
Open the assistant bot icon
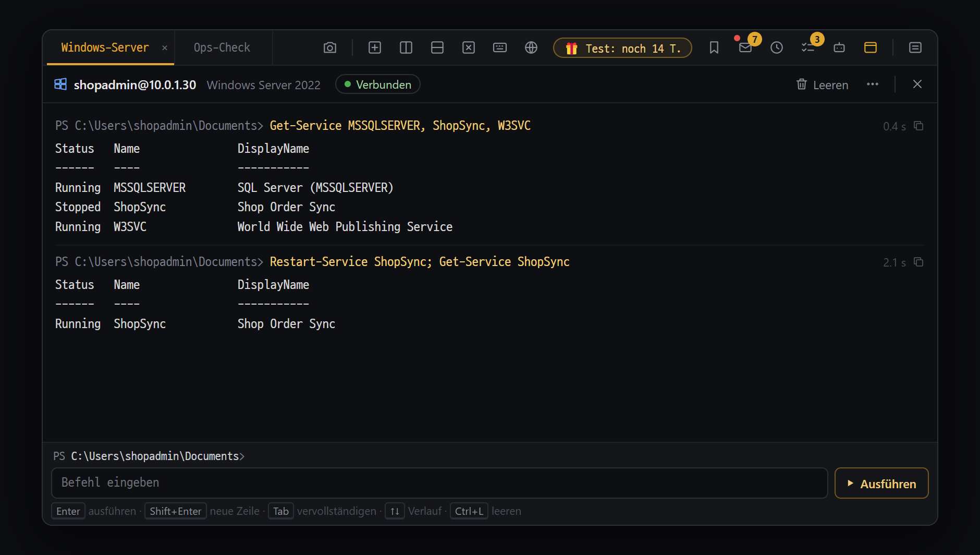pos(839,48)
